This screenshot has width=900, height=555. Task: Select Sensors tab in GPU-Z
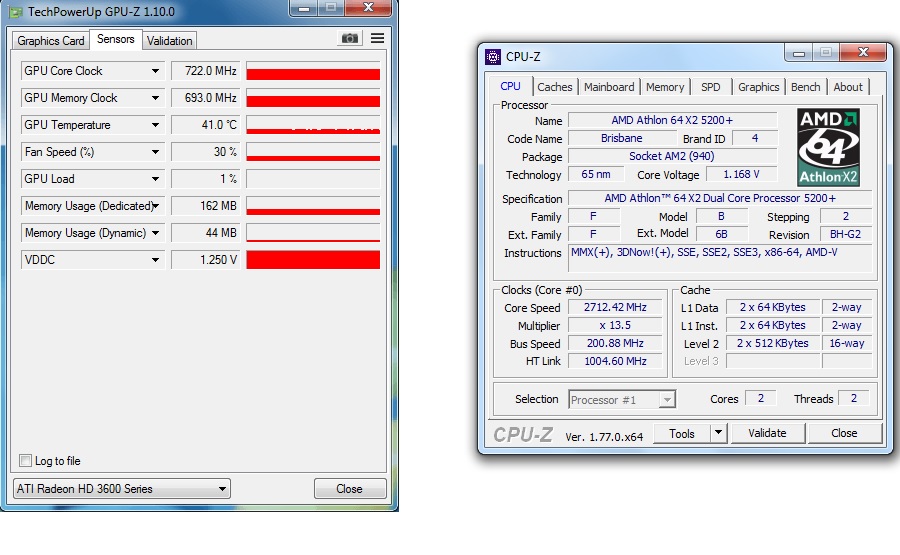pyautogui.click(x=115, y=39)
